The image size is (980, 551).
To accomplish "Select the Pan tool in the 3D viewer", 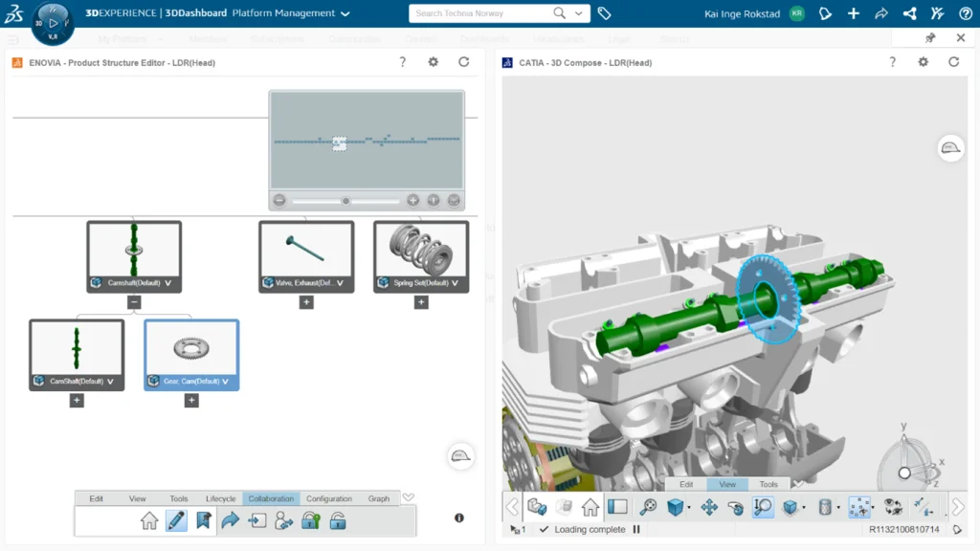I will tap(707, 507).
